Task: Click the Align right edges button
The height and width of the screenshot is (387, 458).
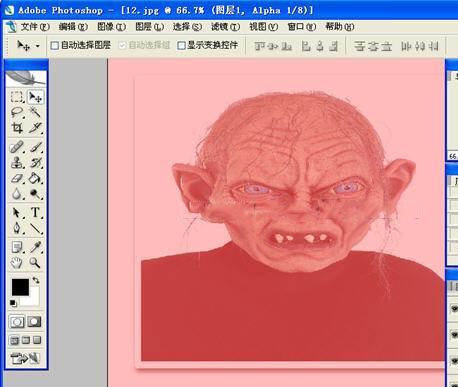Action: pyautogui.click(x=334, y=46)
